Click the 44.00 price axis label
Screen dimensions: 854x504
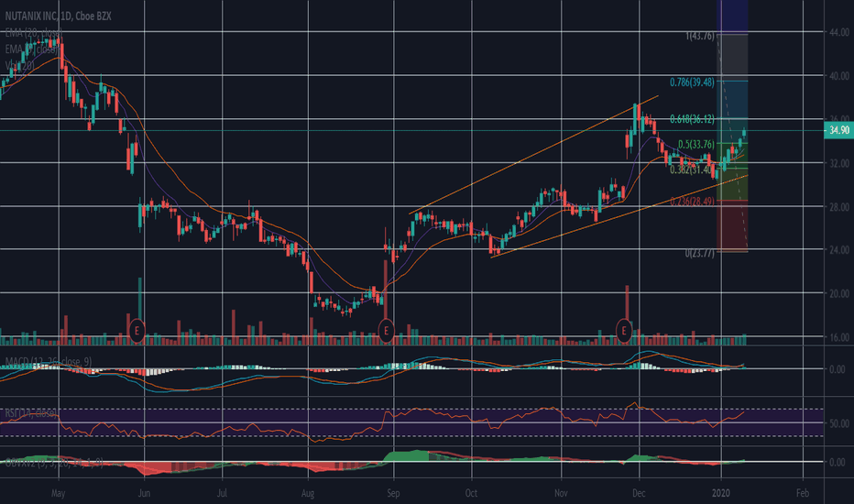point(839,33)
